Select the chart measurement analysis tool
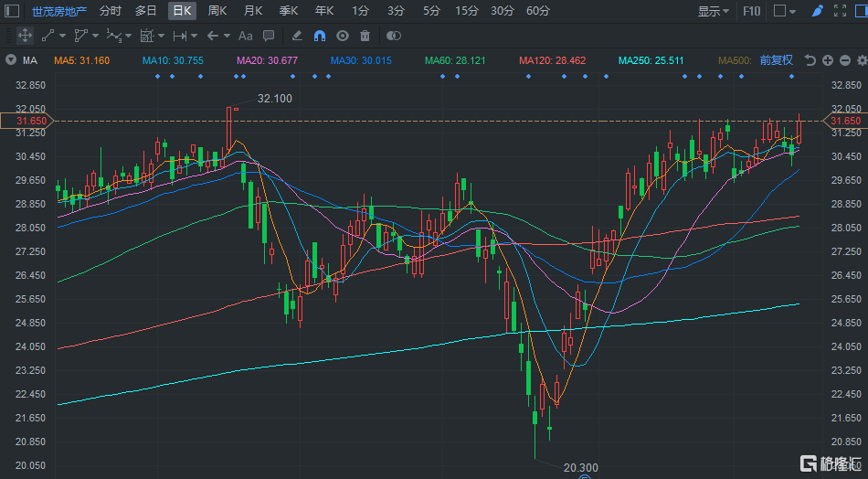Viewport: 868px width, 479px height. pyautogui.click(x=147, y=36)
